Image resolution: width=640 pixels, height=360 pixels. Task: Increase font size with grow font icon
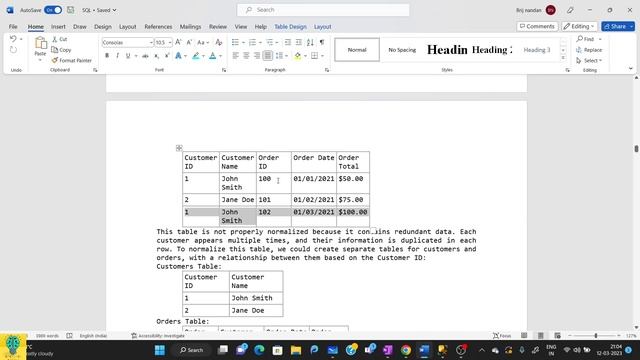(x=178, y=42)
